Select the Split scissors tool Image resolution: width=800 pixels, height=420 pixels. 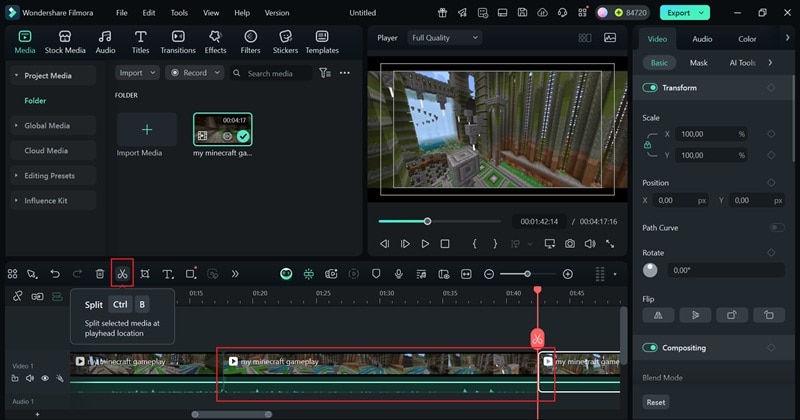click(122, 274)
